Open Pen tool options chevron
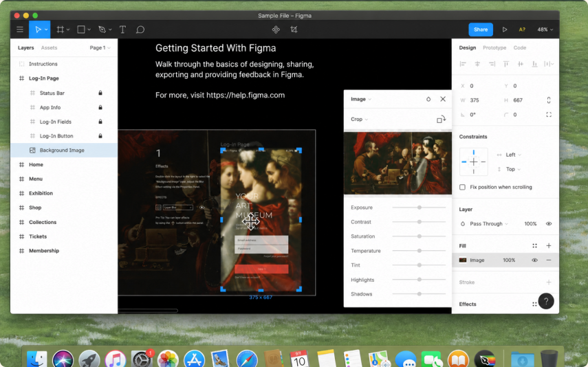The image size is (588, 367). [x=110, y=30]
